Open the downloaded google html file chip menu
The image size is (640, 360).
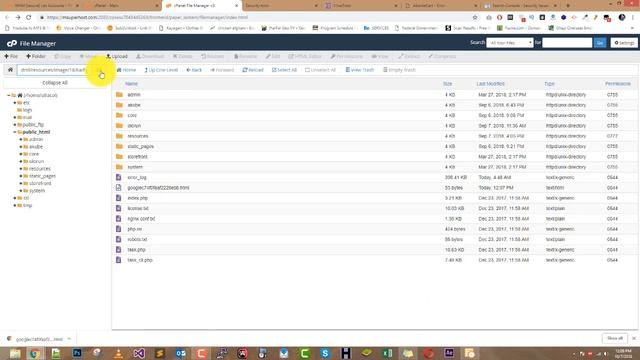pyautogui.click(x=69, y=339)
